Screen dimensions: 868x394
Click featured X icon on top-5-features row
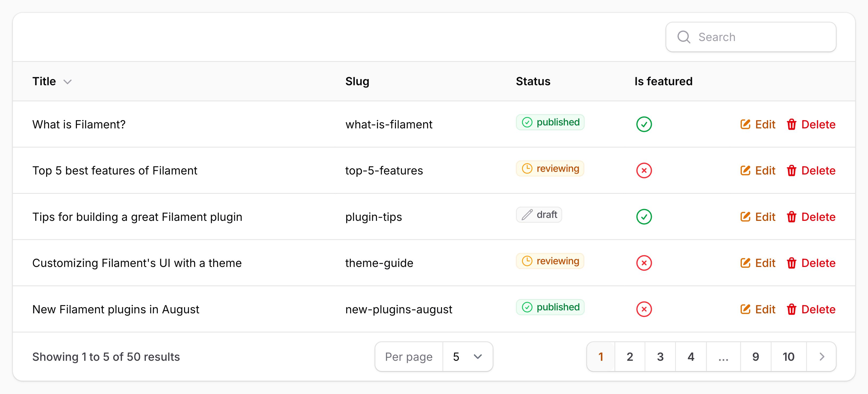tap(644, 170)
